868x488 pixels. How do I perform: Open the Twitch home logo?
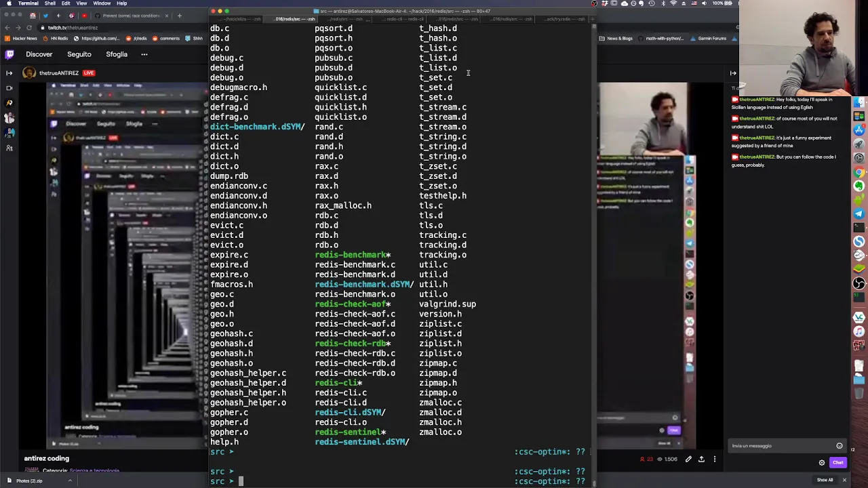click(x=9, y=54)
